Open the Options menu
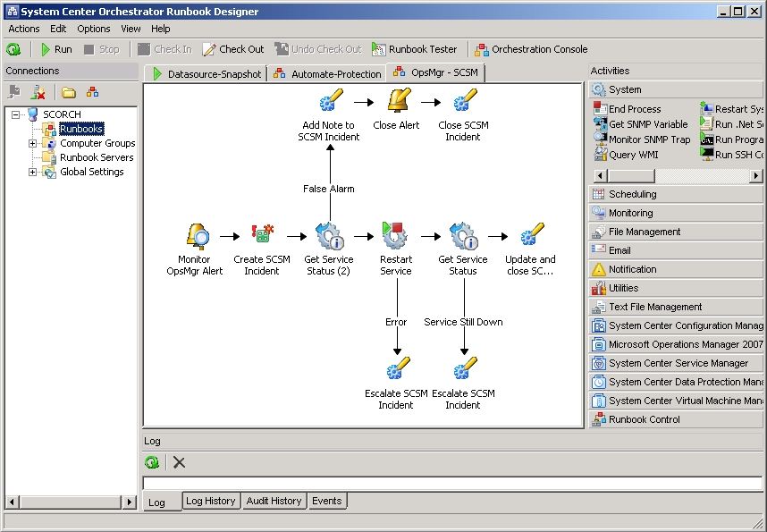This screenshot has height=532, width=767. pyautogui.click(x=93, y=29)
